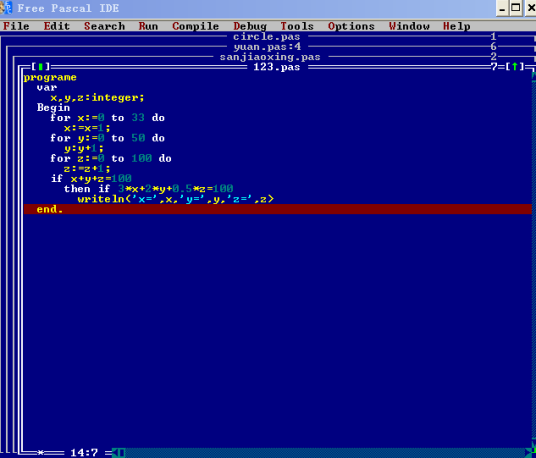Switch to the circle.pas window title
The image size is (536, 458).
click(267, 37)
